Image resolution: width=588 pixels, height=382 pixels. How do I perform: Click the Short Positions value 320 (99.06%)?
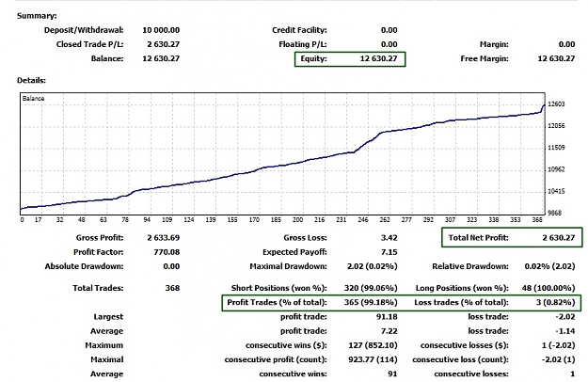[x=371, y=288]
